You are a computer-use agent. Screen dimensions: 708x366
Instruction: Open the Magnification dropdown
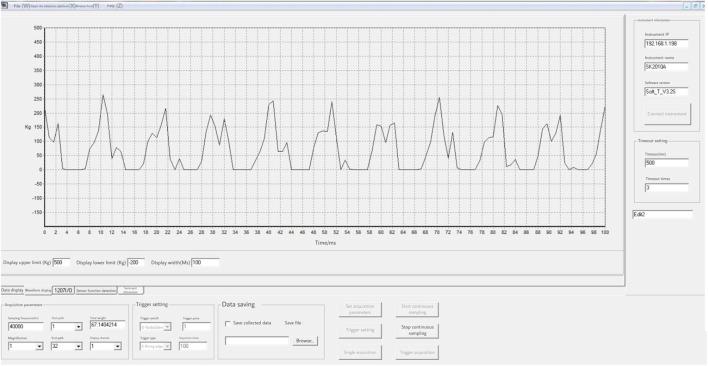coord(25,346)
